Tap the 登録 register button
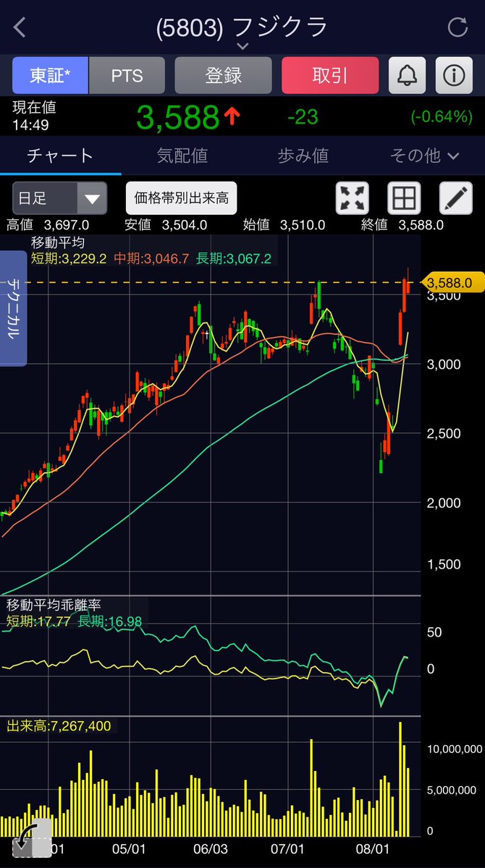The width and height of the screenshot is (485, 868). [223, 75]
